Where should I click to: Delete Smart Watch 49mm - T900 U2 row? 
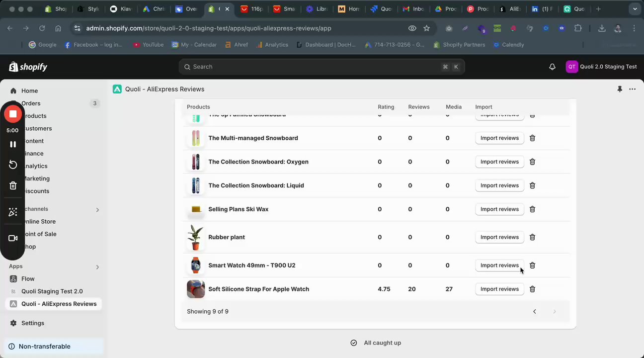pos(532,266)
